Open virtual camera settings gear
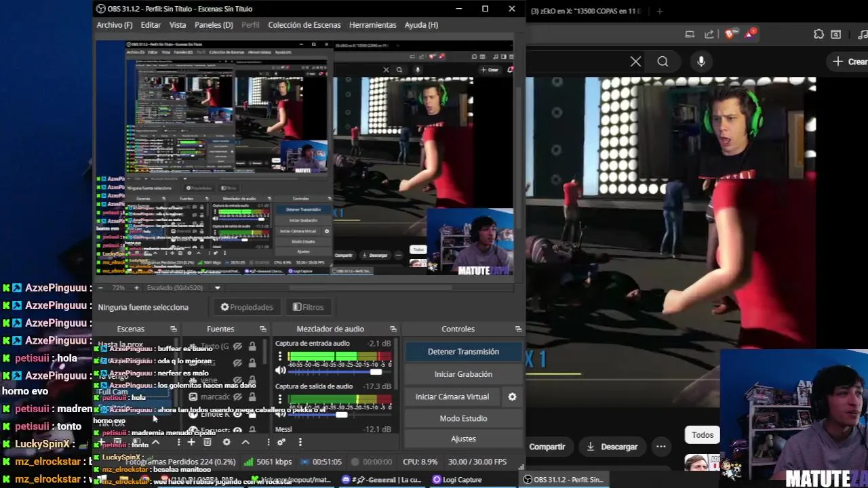This screenshot has width=868, height=488. 512,396
